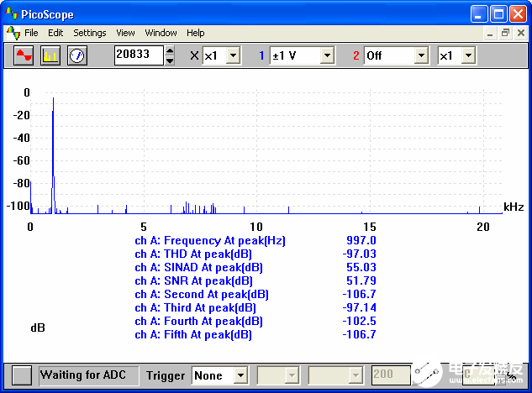Click the 51.79 SNR value
This screenshot has width=532, height=393.
361,280
